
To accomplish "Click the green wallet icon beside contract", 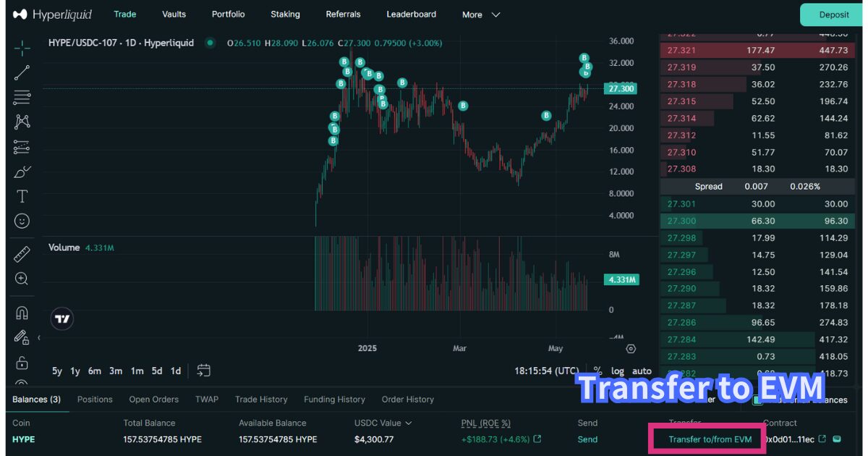I will 837,439.
